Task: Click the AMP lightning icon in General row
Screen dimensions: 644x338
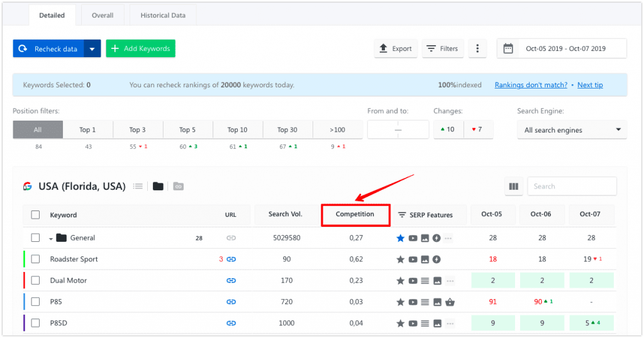Action: point(436,238)
